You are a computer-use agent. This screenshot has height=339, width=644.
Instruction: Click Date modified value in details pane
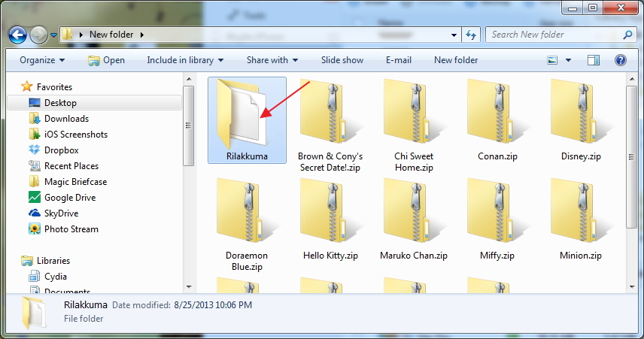pyautogui.click(x=213, y=305)
